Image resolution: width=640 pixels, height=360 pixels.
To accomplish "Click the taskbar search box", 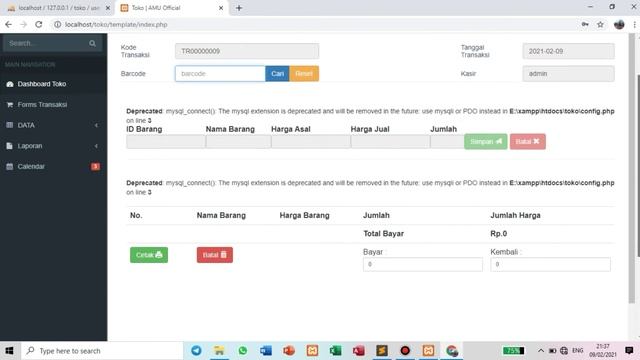I will [102, 351].
